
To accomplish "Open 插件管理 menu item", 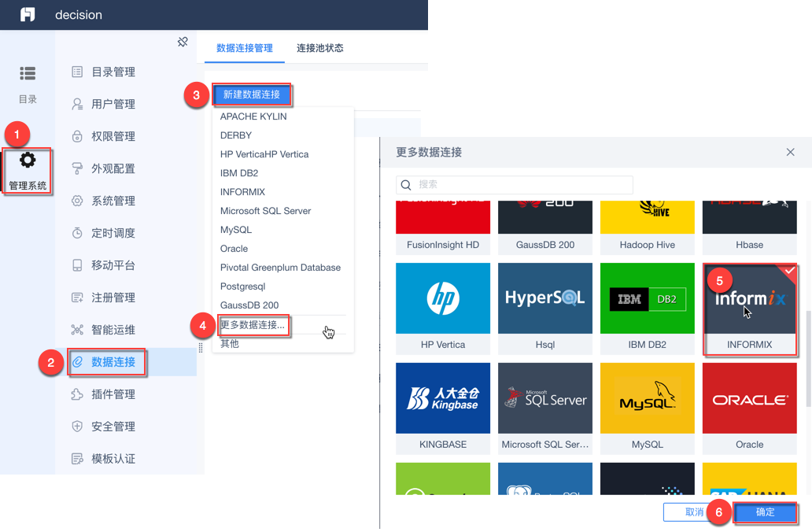I will pyautogui.click(x=113, y=394).
